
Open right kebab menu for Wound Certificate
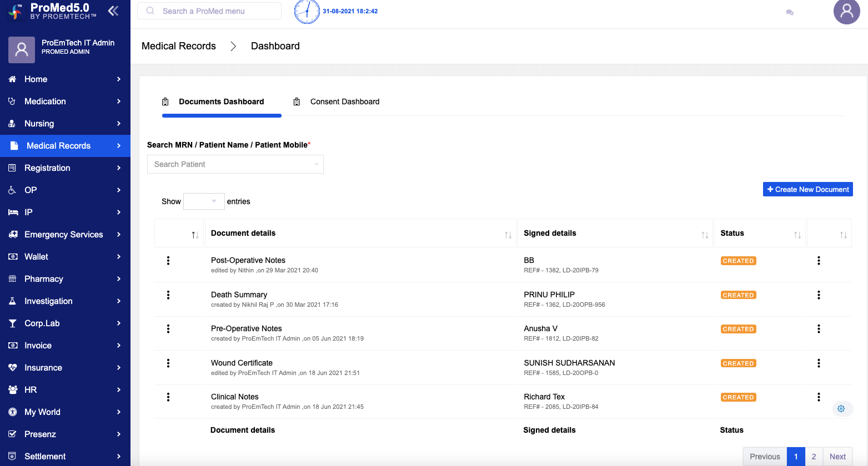click(x=819, y=363)
